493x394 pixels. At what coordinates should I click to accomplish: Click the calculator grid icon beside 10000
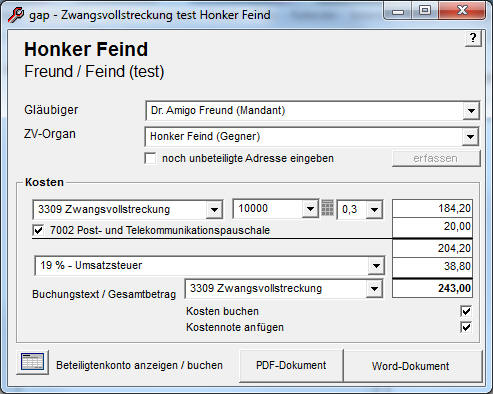[327, 208]
